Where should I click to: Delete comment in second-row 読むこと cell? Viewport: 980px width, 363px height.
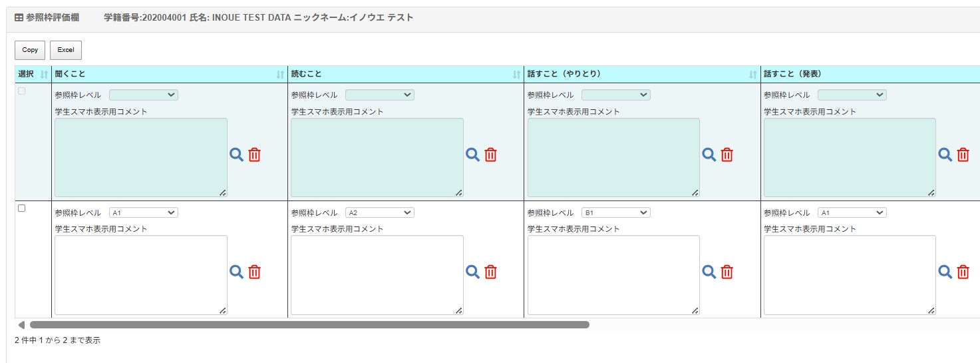tap(490, 272)
